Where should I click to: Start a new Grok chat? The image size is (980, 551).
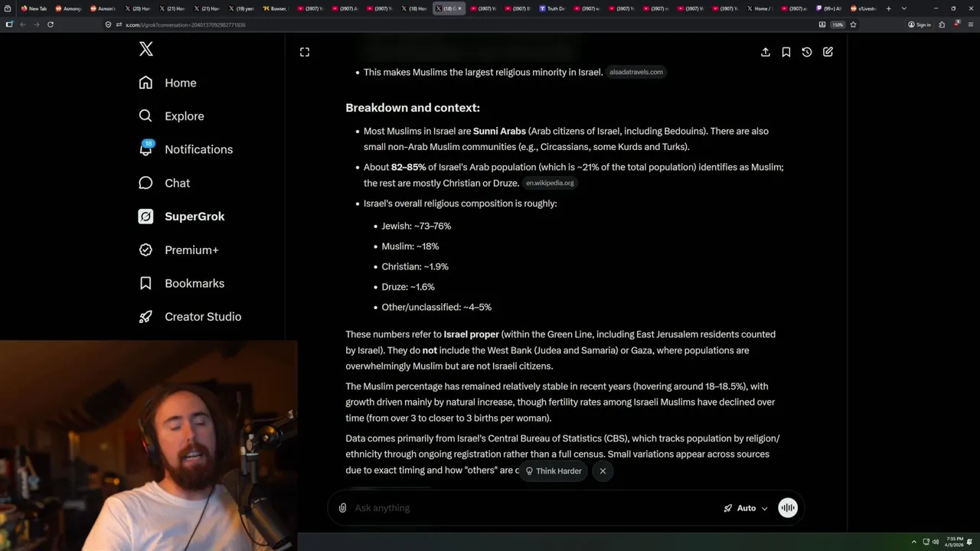click(x=828, y=52)
